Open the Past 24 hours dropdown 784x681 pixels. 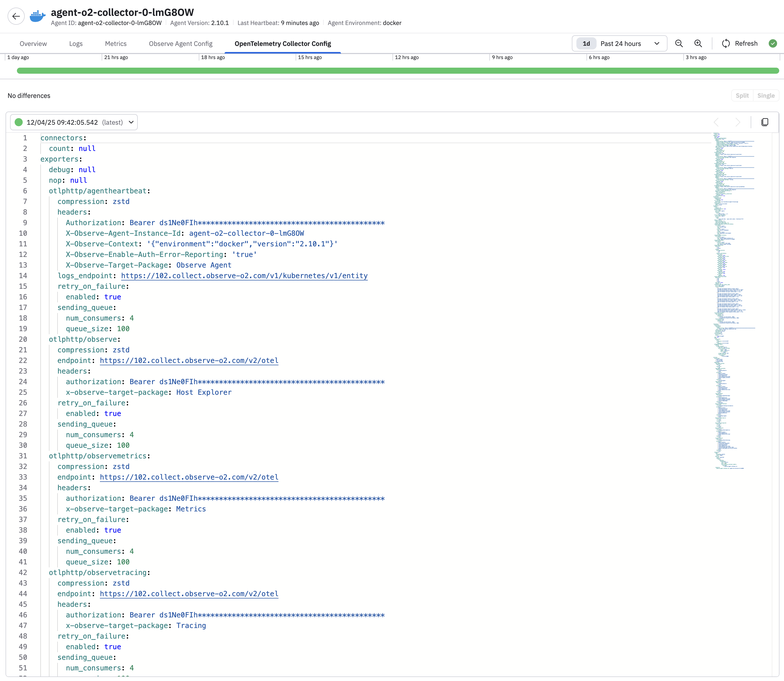629,44
